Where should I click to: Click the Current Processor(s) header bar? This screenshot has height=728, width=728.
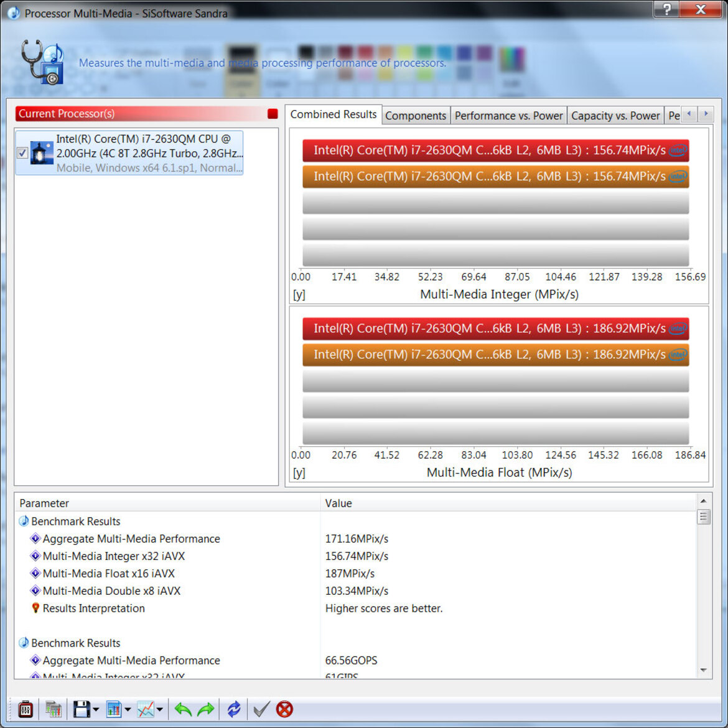147,114
